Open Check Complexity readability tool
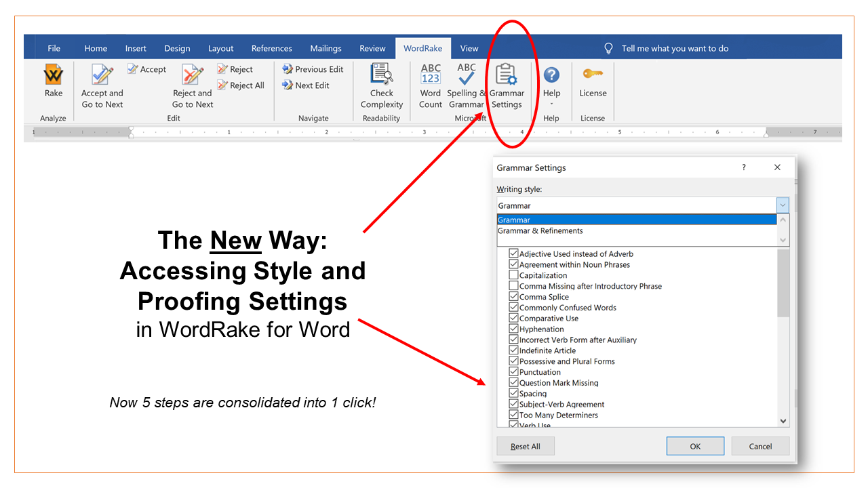This screenshot has width=868, height=488. (382, 86)
